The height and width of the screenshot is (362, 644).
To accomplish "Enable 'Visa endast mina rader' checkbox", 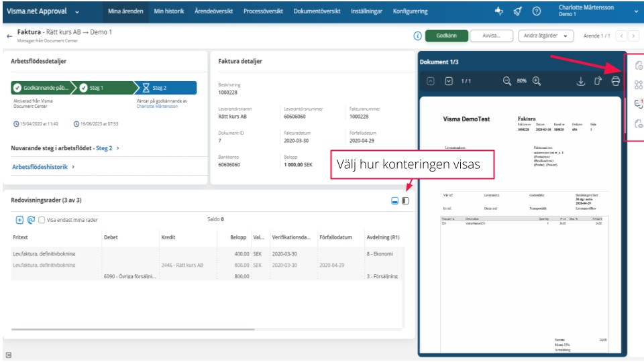I will point(42,220).
